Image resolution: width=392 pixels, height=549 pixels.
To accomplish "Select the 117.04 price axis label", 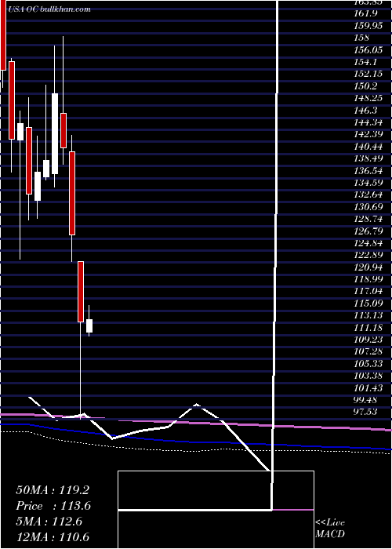I will pos(368,291).
